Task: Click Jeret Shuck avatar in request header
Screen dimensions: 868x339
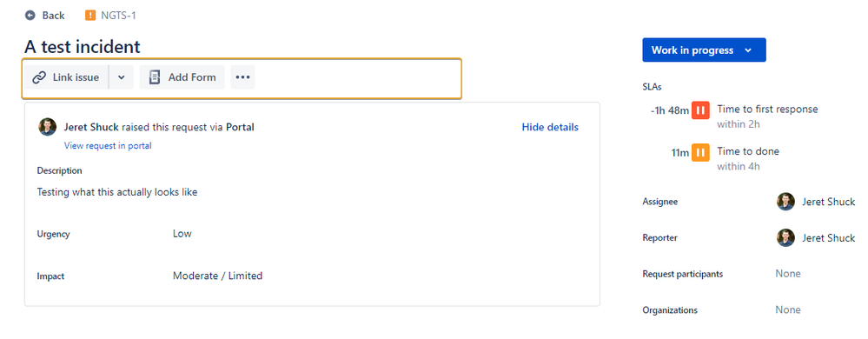Action: pos(47,127)
